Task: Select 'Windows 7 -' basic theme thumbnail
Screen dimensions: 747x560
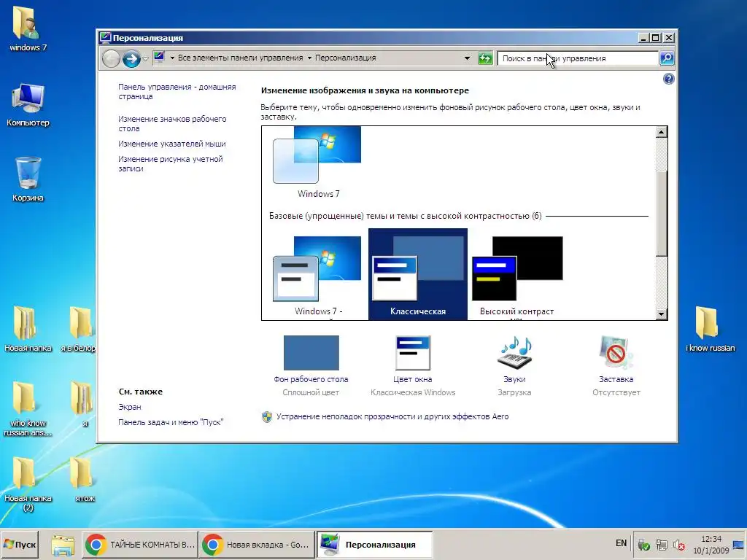Action: 318,275
